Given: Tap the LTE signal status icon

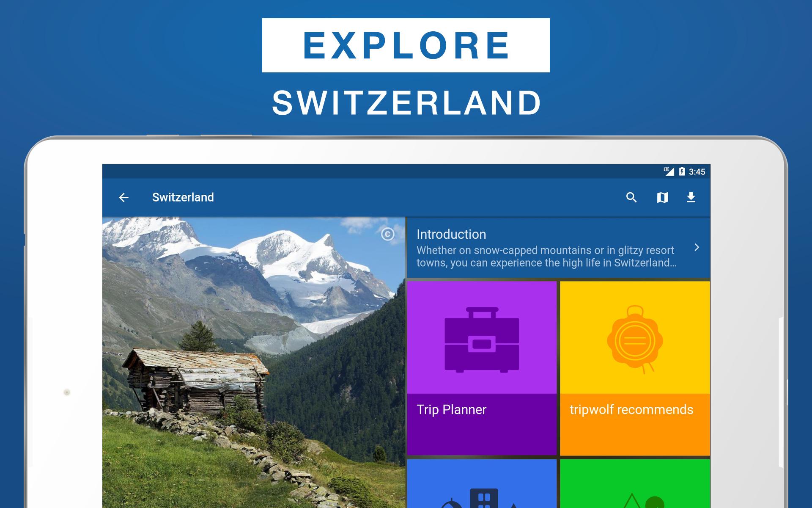Looking at the screenshot, I should (669, 171).
